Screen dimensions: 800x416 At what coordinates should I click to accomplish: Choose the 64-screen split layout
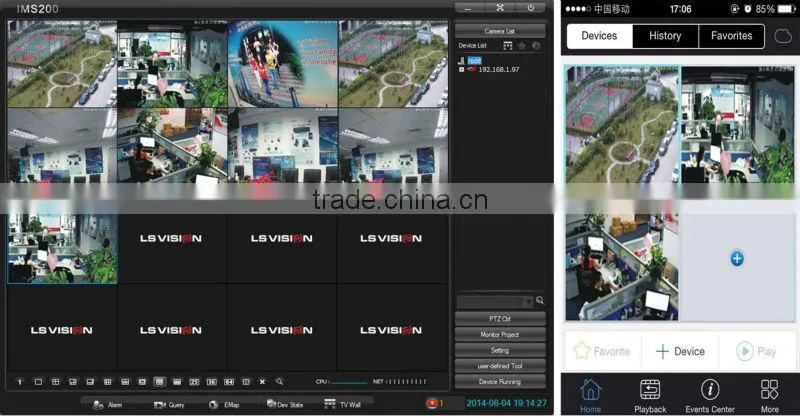pos(229,382)
